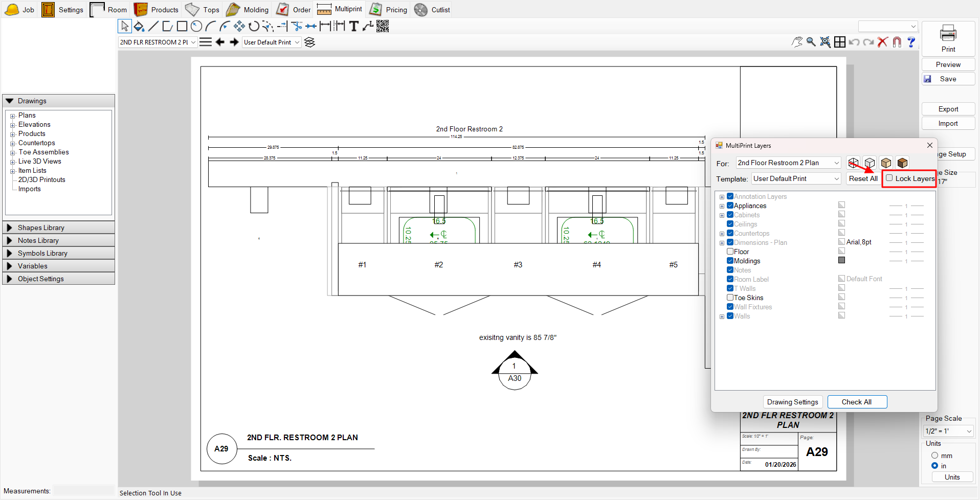Click the red X delete icon
Viewport: 980px width, 500px height.
[x=882, y=42]
